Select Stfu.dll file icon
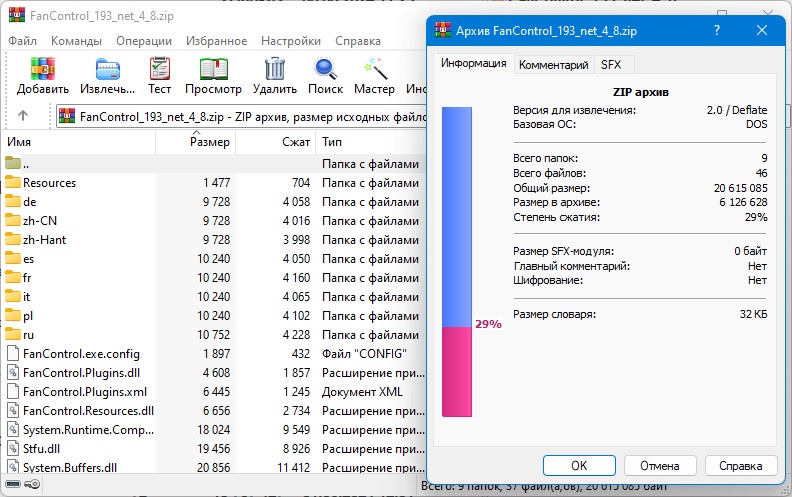 (x=13, y=448)
